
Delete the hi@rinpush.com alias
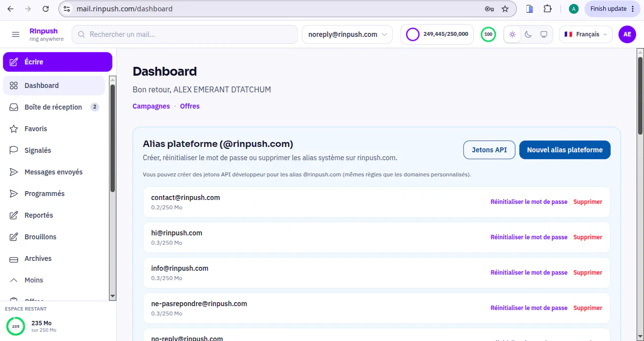(588, 237)
